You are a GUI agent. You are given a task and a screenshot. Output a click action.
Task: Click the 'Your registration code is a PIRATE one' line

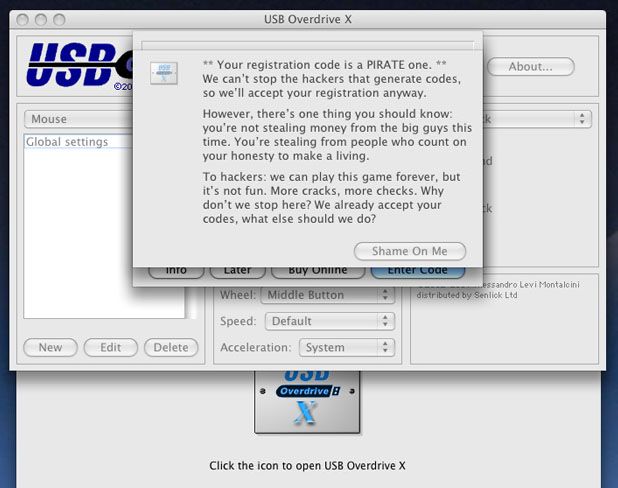325,65
